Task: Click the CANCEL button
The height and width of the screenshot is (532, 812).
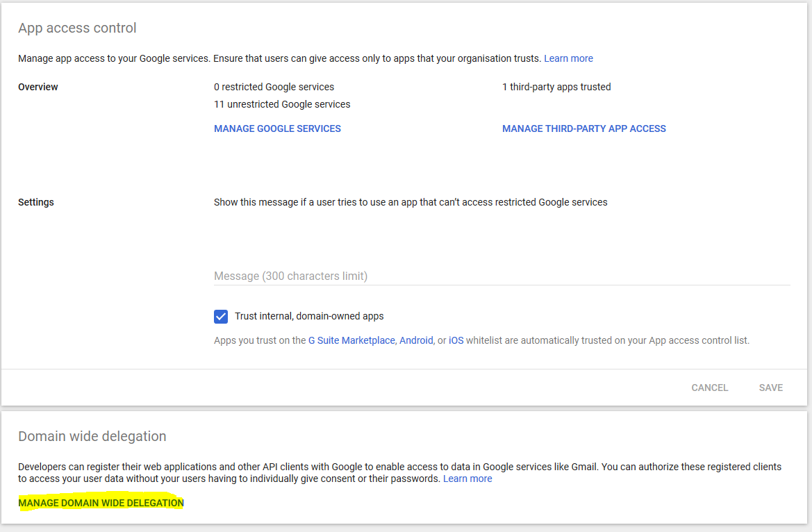Action: (x=709, y=388)
